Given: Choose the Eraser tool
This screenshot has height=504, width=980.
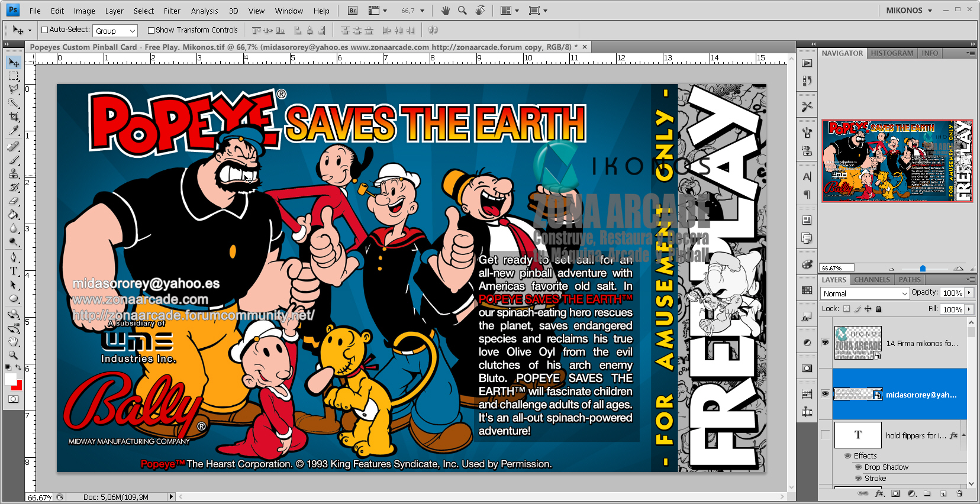Looking at the screenshot, I should click(x=14, y=202).
